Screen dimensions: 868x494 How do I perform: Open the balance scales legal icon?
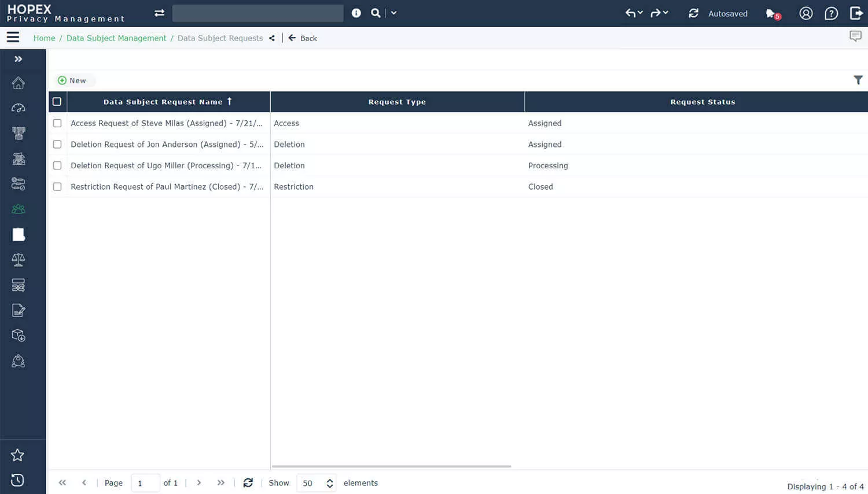tap(19, 260)
